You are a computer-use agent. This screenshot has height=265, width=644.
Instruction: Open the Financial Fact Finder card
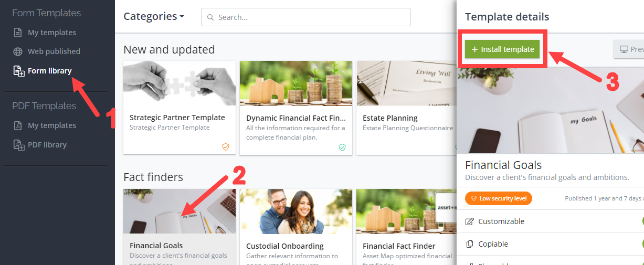[x=406, y=227]
